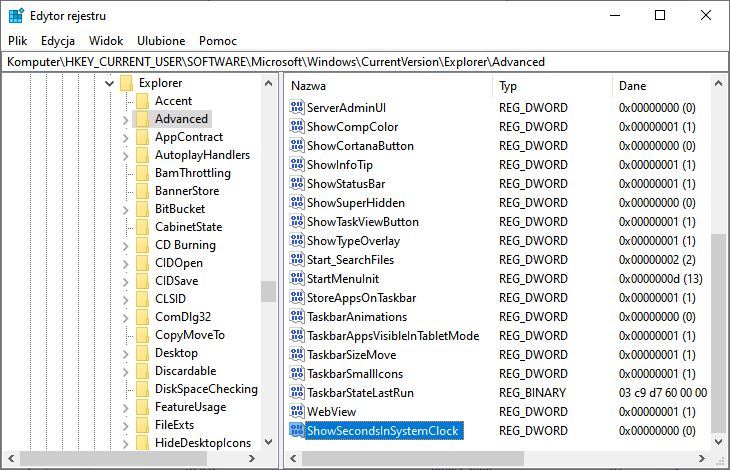The width and height of the screenshot is (730, 470).
Task: Click the DWORD icon beside ShowSecondsInSystemClock
Action: point(296,431)
